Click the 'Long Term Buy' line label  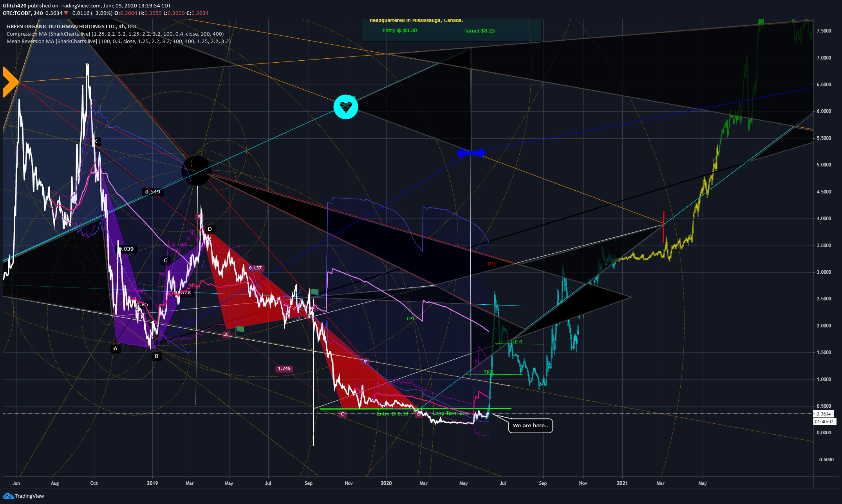point(451,413)
